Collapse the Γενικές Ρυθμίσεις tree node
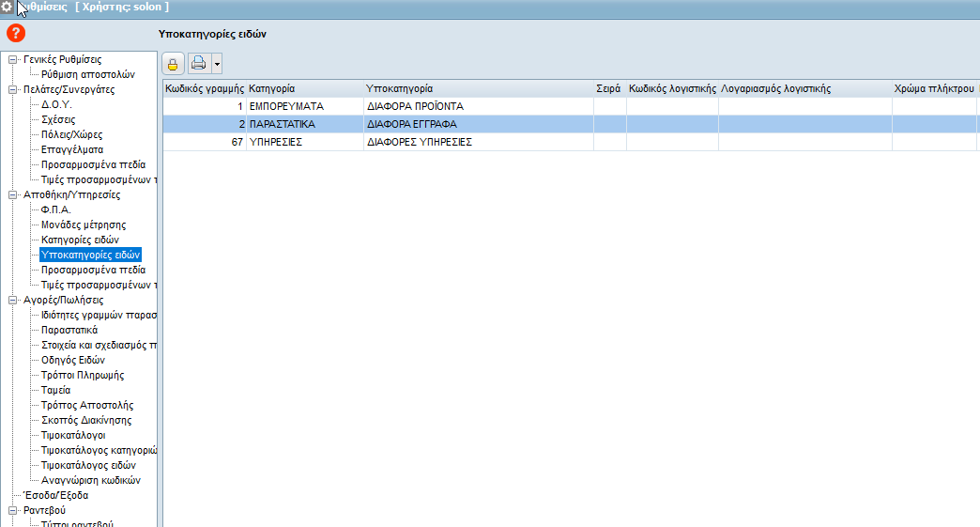Image resolution: width=980 pixels, height=527 pixels. 13,60
